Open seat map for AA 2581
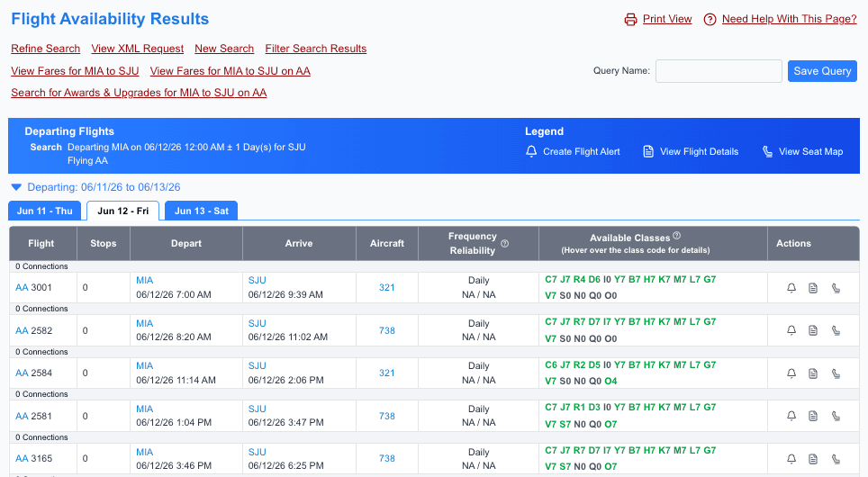Screen dimensions: 868x477 (836, 416)
